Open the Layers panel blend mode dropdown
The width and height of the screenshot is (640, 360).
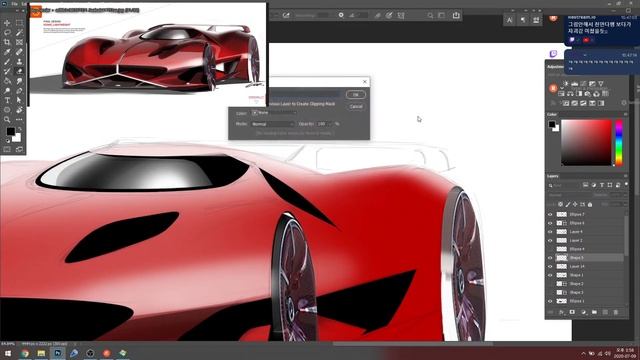coord(571,195)
